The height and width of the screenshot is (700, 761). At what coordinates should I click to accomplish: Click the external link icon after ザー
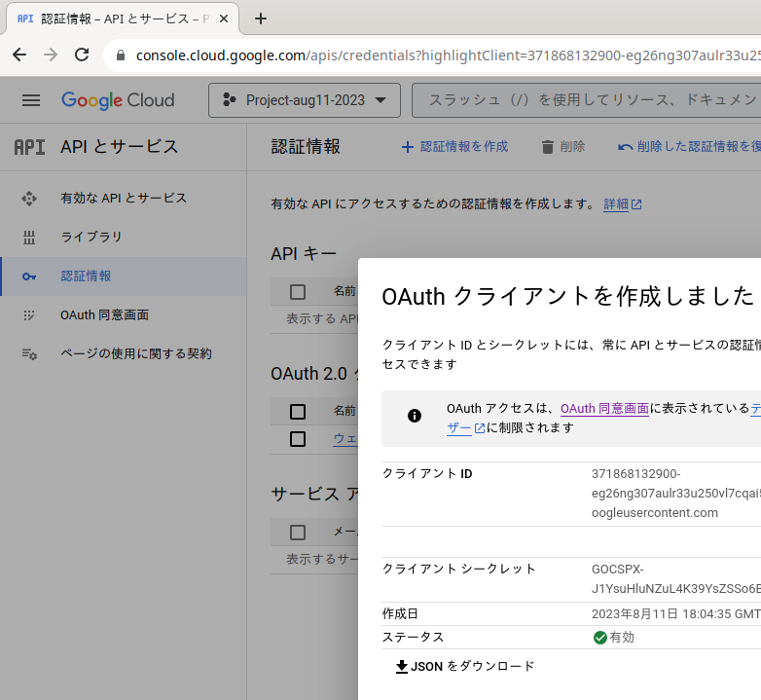[x=480, y=428]
